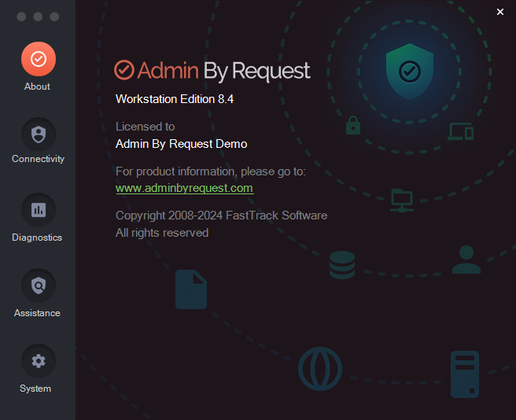Open the Diagnostics chart icon
The image size is (516, 420).
[x=39, y=210]
